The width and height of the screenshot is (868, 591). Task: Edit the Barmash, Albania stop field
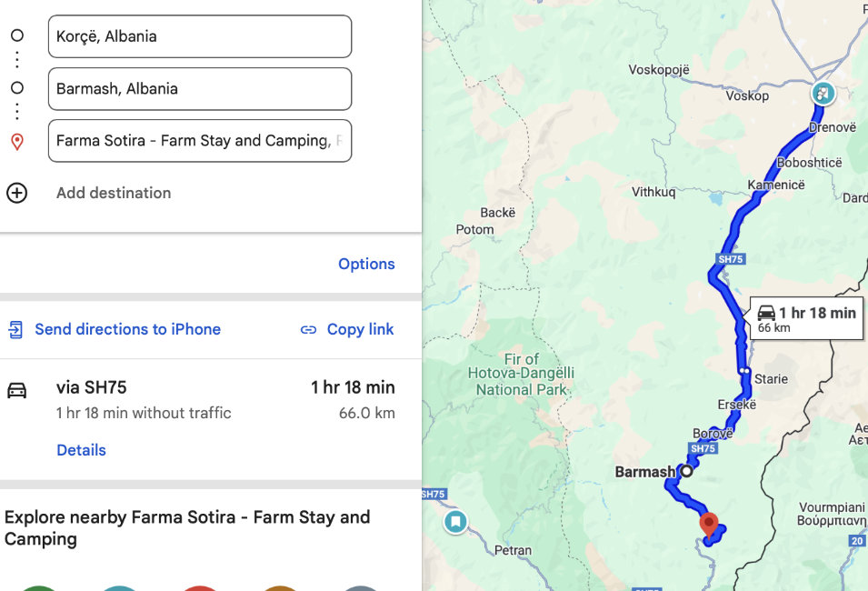199,89
